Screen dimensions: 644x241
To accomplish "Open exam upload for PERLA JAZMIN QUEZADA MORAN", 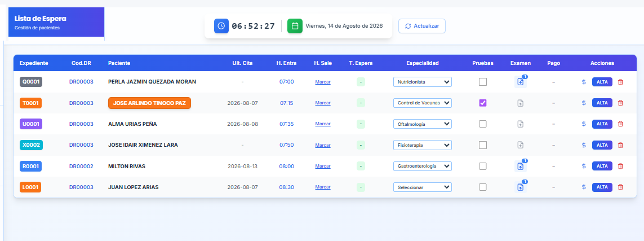I will tap(521, 82).
